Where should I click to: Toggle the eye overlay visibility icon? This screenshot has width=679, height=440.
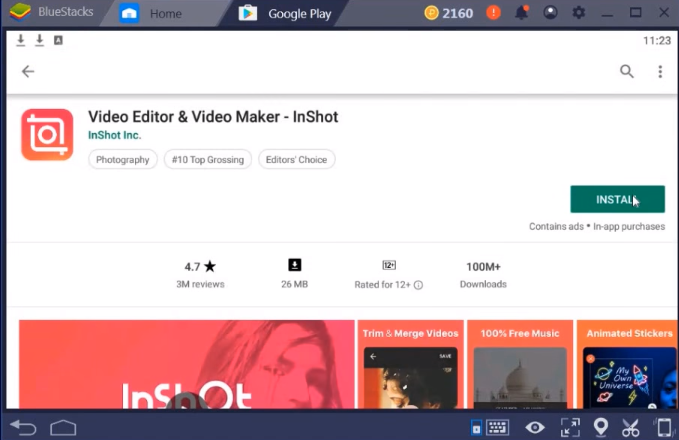535,428
